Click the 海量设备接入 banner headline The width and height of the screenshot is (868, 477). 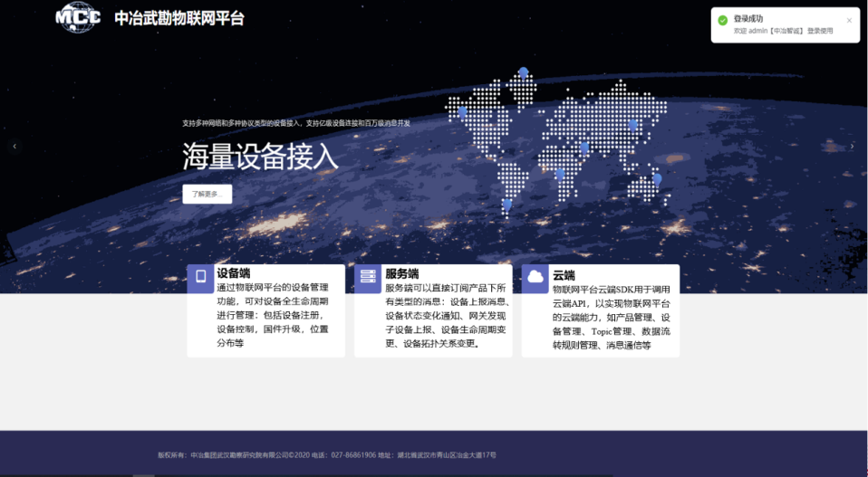(x=260, y=157)
